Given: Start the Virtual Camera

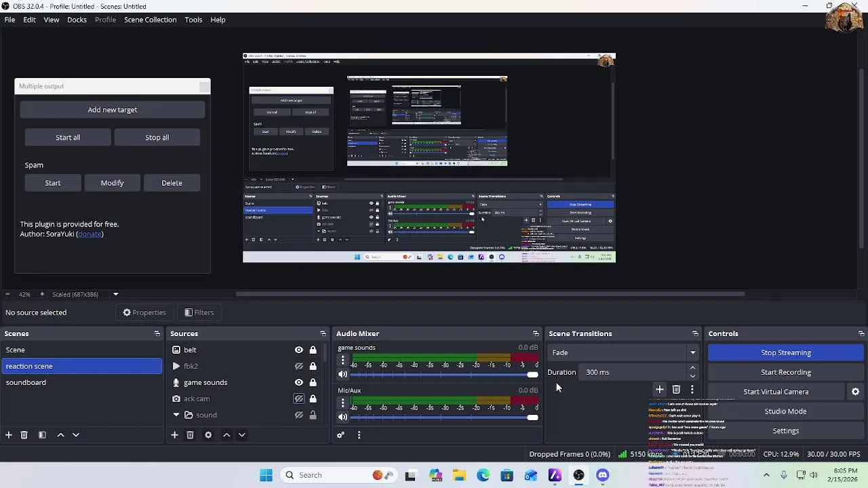Looking at the screenshot, I should pyautogui.click(x=776, y=392).
